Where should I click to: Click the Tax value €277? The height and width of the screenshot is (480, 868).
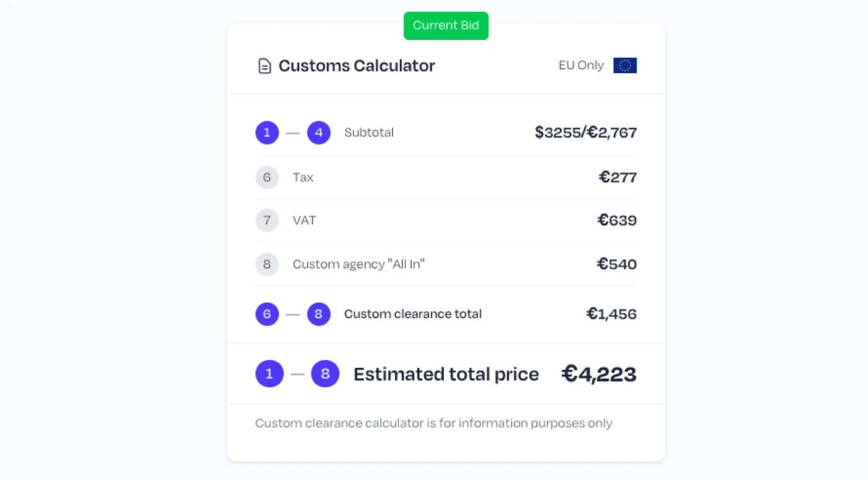[618, 177]
